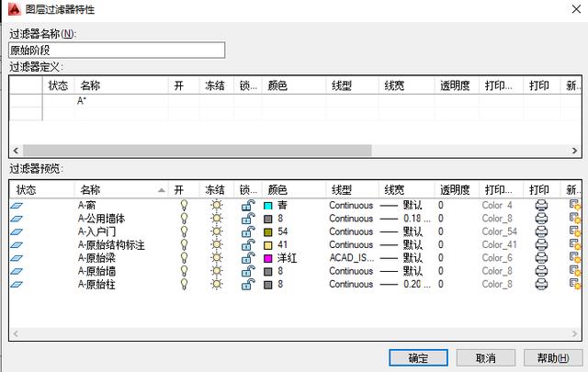Select 0.20 lineweight of A-原始柱
The width and height of the screenshot is (588, 372).
pyautogui.click(x=416, y=284)
